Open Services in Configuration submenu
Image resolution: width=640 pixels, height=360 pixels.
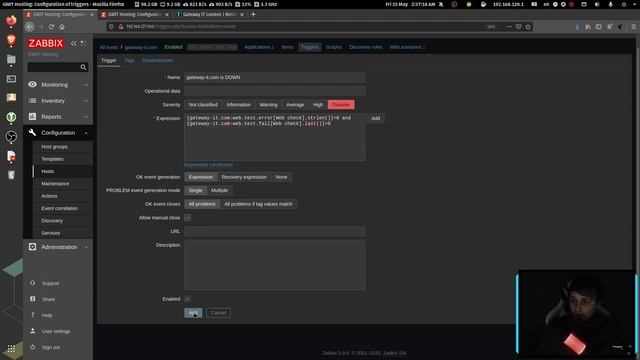(x=50, y=233)
